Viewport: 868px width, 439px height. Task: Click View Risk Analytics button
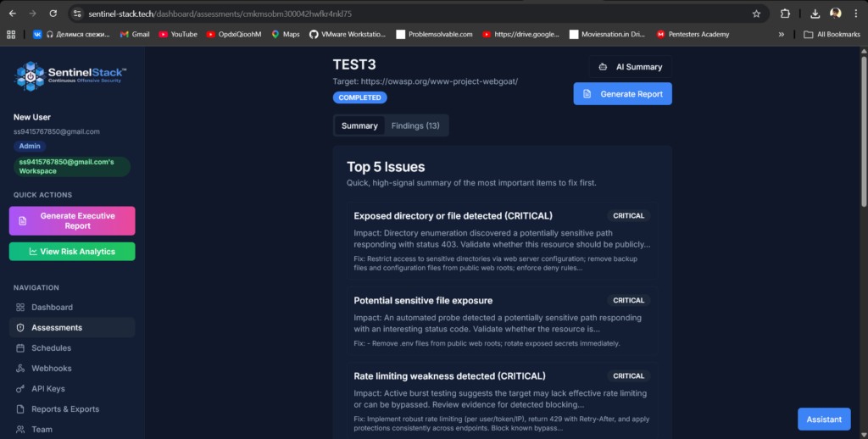click(x=72, y=252)
